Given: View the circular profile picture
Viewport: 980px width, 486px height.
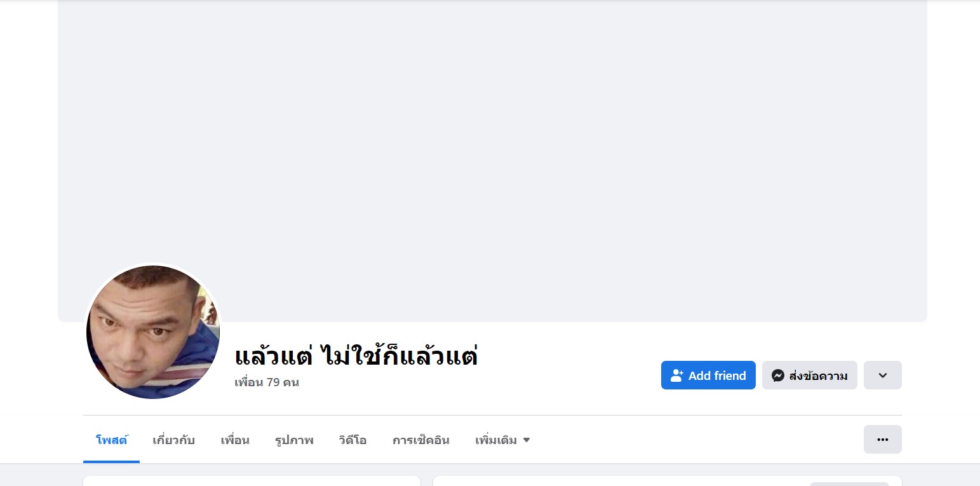Looking at the screenshot, I should click(152, 332).
